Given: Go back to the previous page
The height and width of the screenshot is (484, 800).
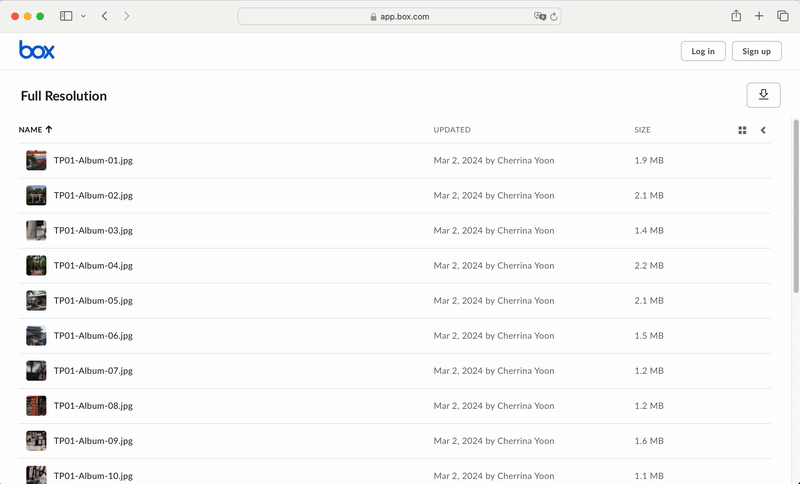Looking at the screenshot, I should 105,16.
